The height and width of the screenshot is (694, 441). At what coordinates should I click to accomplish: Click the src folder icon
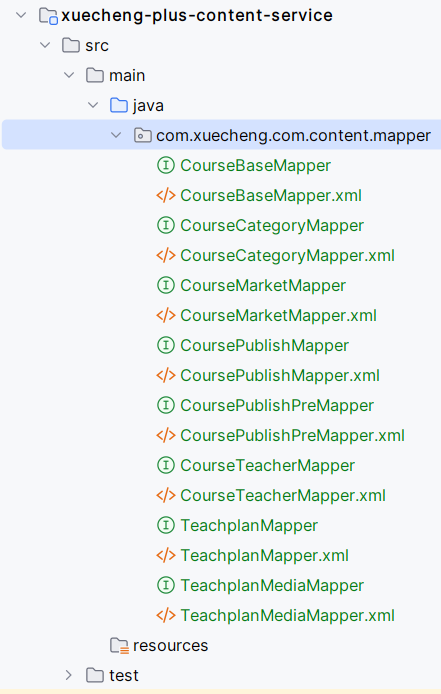point(70,45)
